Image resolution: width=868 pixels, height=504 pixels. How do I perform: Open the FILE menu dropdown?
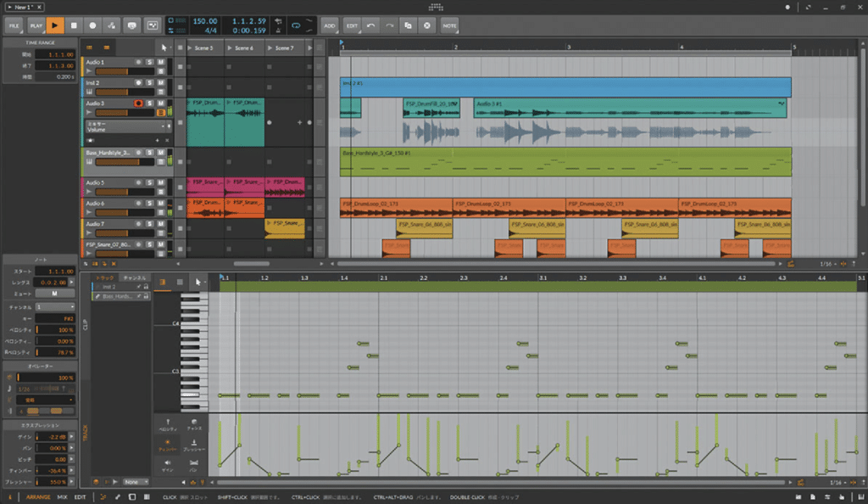pos(14,25)
